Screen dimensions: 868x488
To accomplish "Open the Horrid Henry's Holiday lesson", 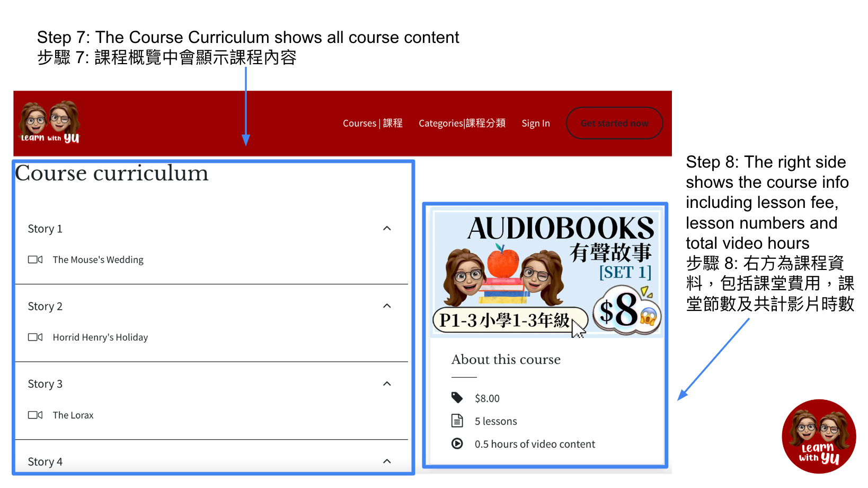I will click(x=100, y=337).
